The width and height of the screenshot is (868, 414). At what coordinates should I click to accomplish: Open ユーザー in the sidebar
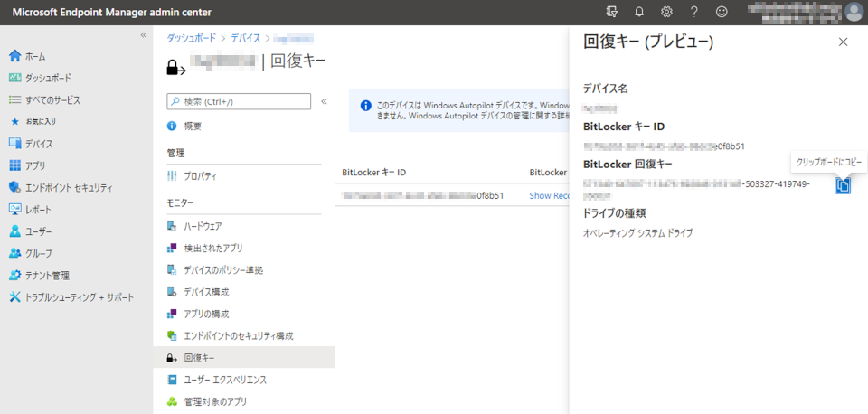coord(31,231)
